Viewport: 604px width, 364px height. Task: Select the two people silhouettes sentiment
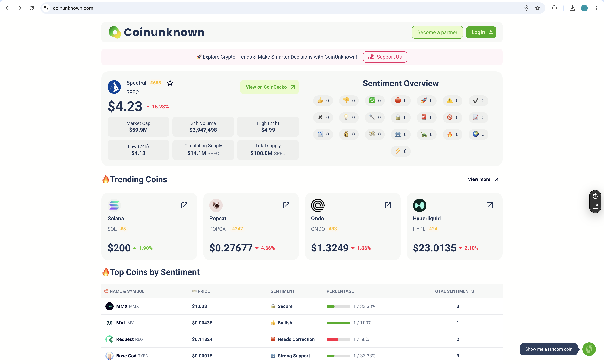click(401, 134)
